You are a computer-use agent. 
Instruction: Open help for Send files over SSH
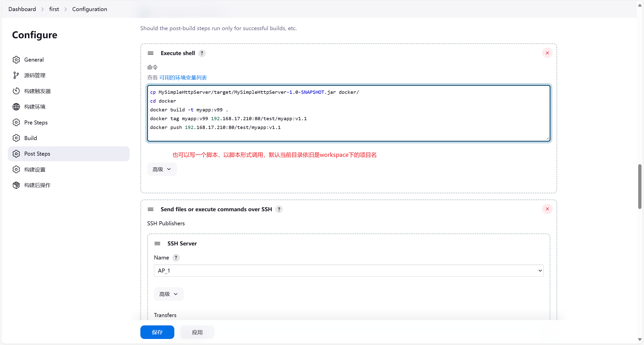coord(279,209)
